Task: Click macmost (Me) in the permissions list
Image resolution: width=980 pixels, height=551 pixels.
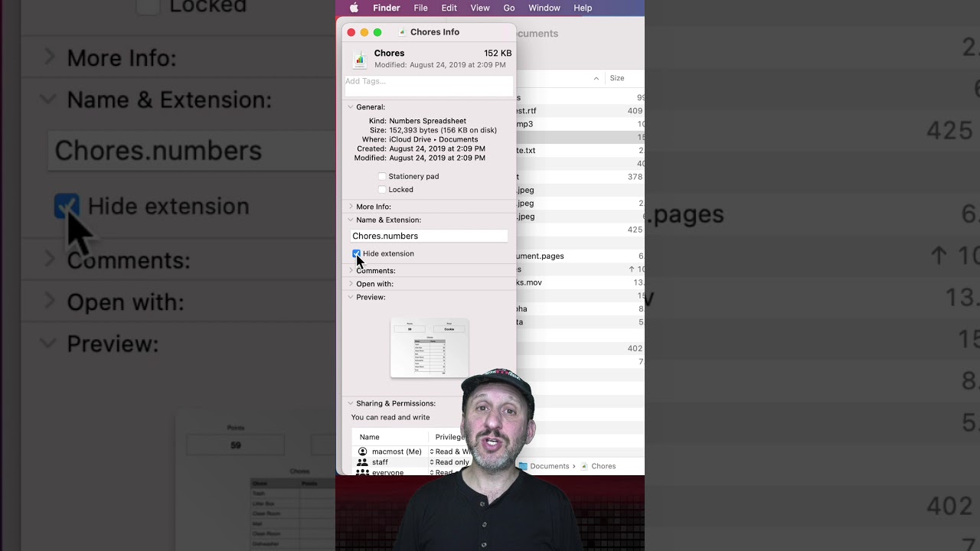Action: pyautogui.click(x=397, y=452)
